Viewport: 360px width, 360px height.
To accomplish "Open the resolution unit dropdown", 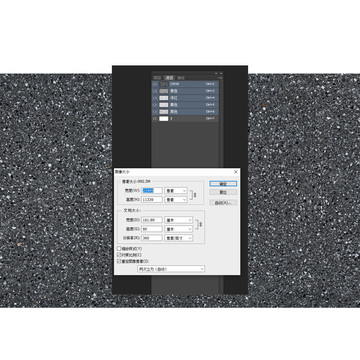I will 179,238.
